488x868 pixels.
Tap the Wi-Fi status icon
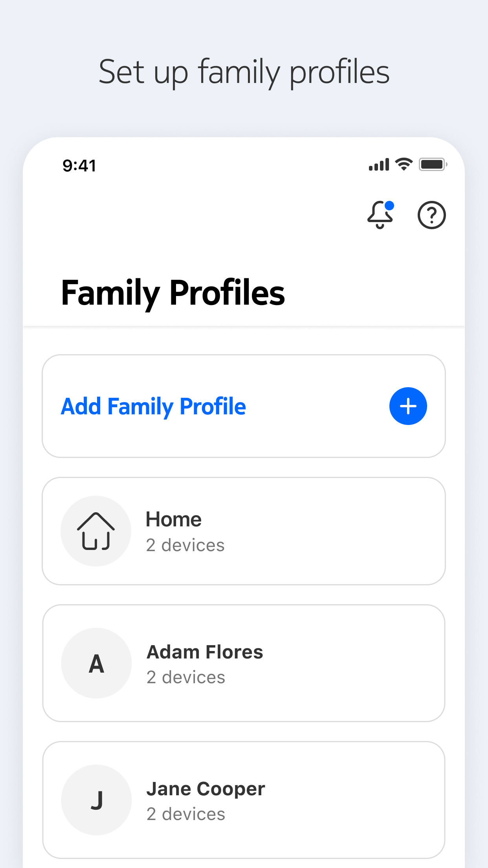coord(404,164)
